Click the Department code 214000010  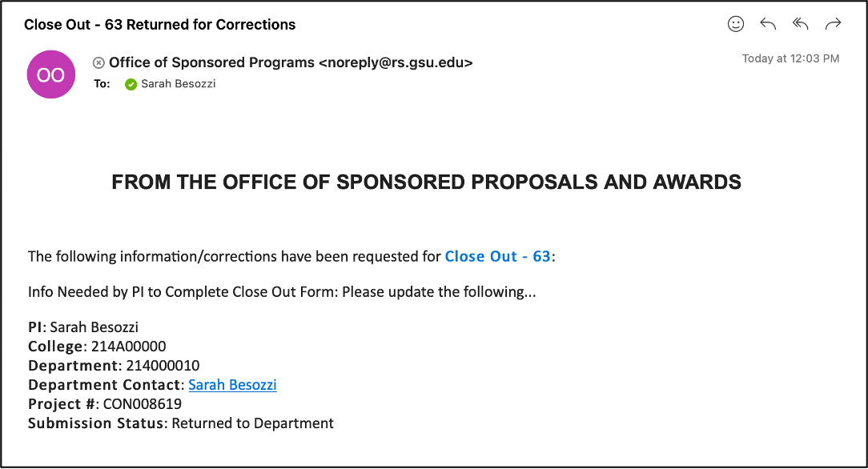163,366
